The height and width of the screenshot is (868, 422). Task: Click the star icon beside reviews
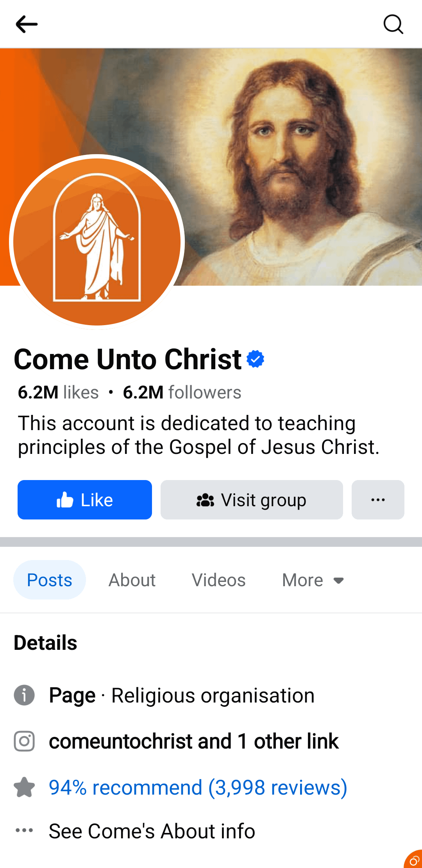point(24,787)
